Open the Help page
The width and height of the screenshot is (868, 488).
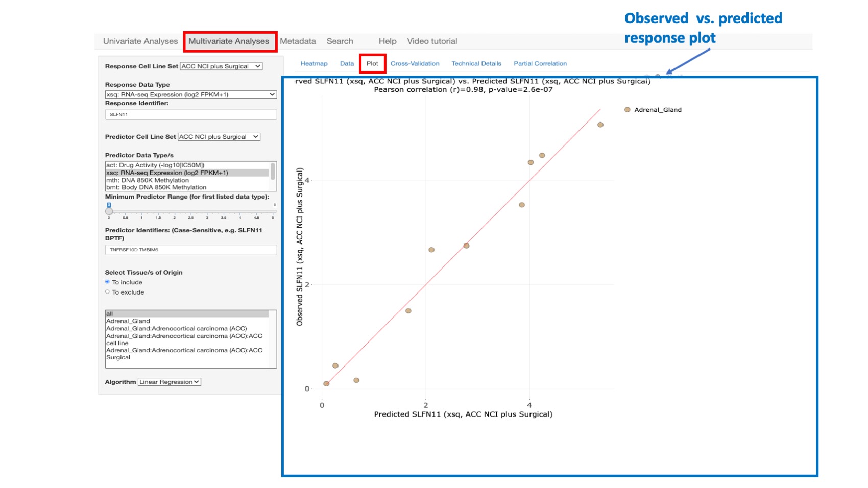[387, 41]
